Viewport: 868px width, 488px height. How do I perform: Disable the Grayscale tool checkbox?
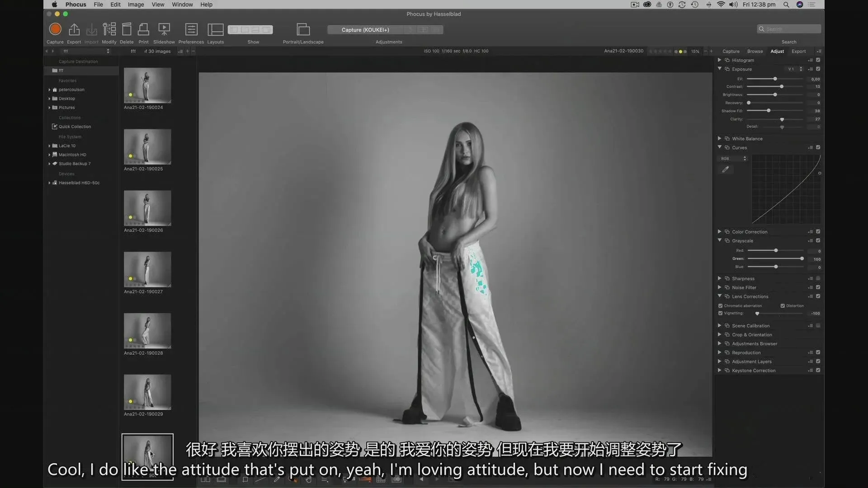[818, 241]
